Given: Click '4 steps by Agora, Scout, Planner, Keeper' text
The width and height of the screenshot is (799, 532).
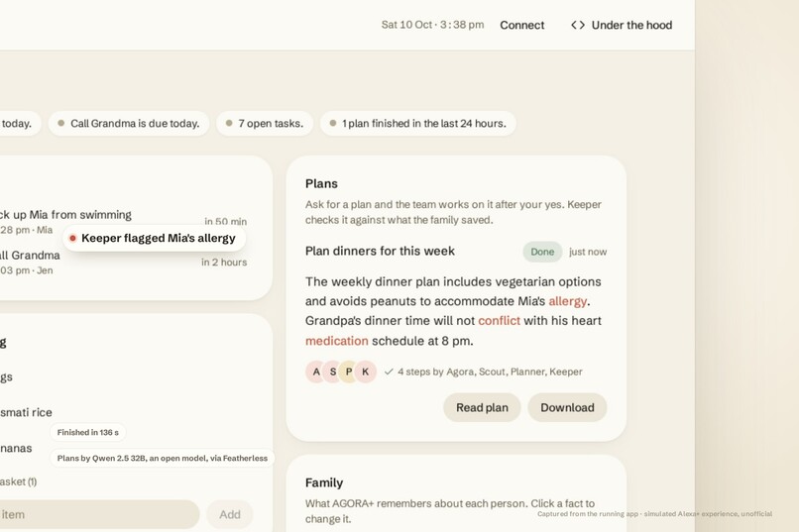Looking at the screenshot, I should [x=490, y=372].
